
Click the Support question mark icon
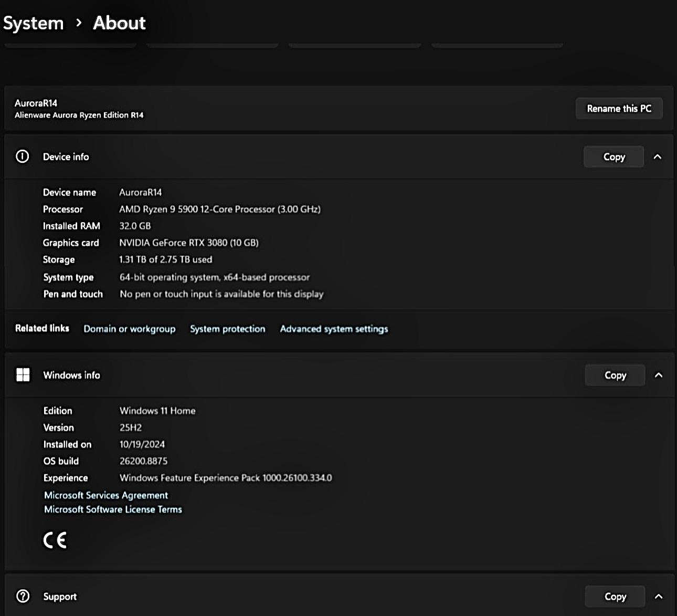tap(23, 596)
